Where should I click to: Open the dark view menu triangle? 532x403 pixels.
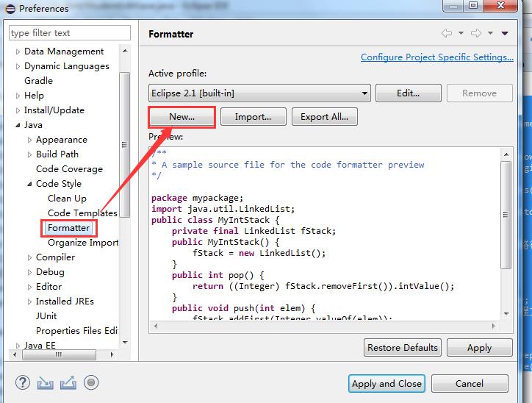[505, 34]
